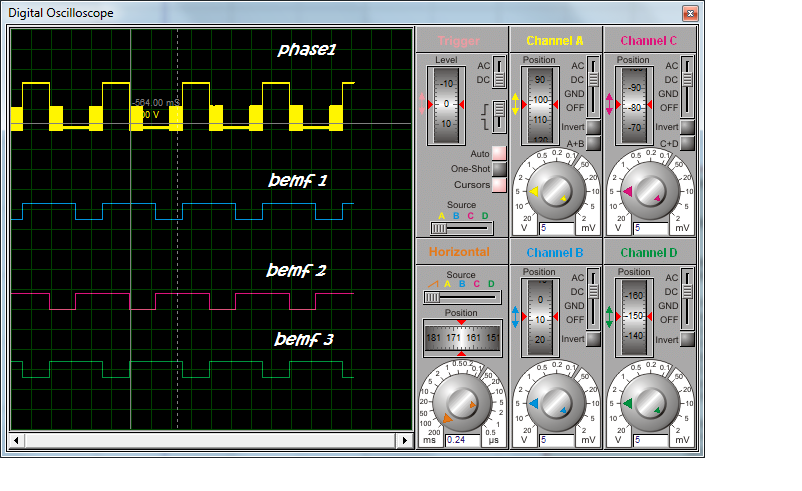The image size is (802, 491).
Task: Click the trigger edge slope switch
Action: [499, 116]
